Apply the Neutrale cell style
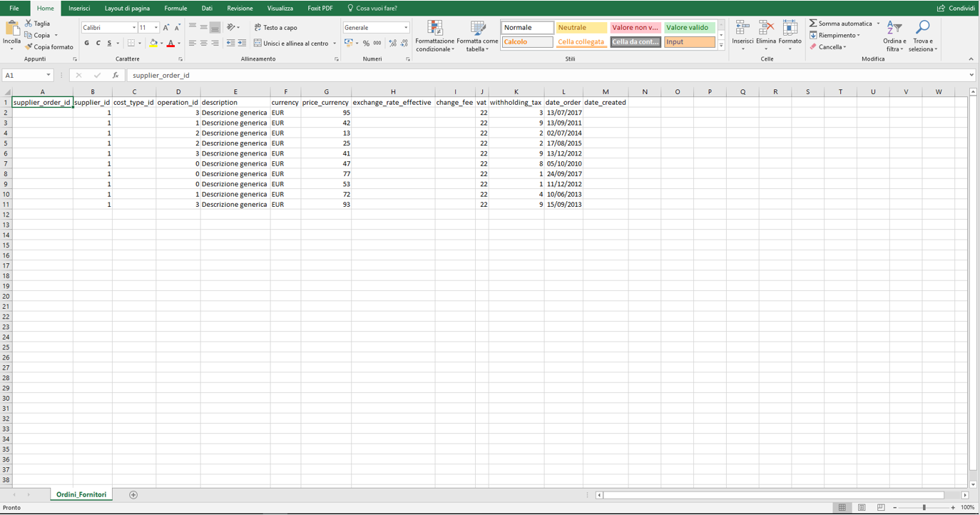Image resolution: width=980 pixels, height=515 pixels. (x=581, y=28)
